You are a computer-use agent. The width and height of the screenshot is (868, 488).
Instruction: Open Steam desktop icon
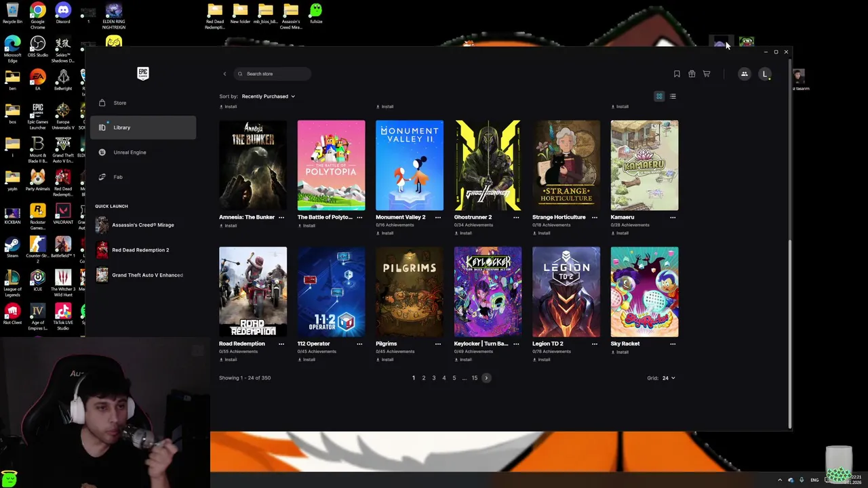coord(12,248)
